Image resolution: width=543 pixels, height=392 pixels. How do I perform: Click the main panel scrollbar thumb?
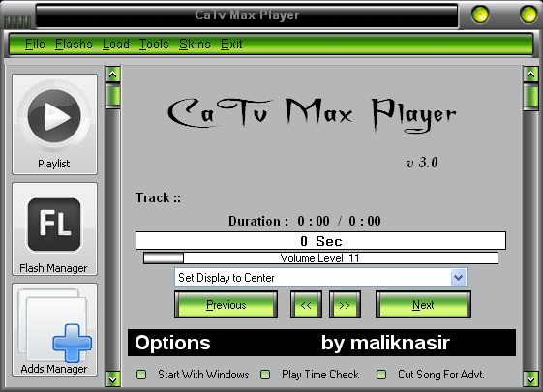point(530,98)
